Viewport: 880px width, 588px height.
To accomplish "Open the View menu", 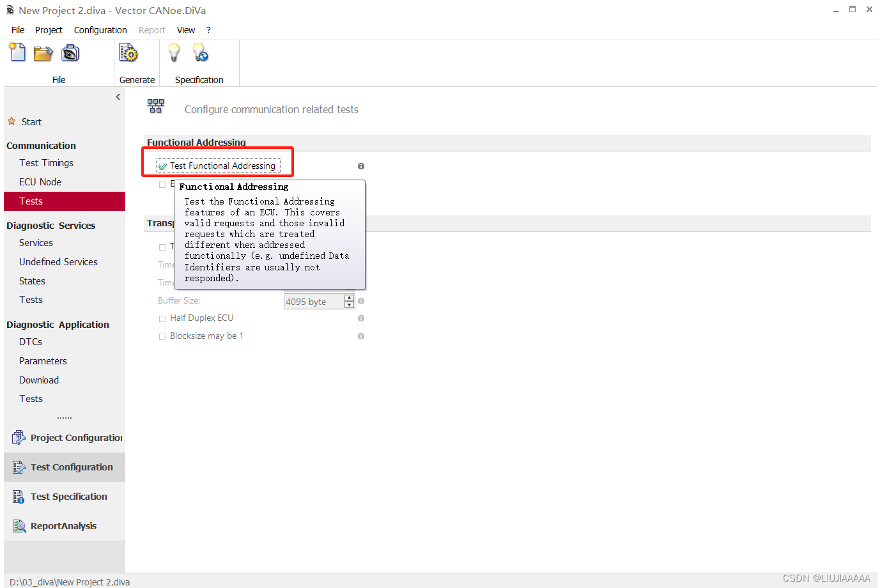I will [x=186, y=30].
